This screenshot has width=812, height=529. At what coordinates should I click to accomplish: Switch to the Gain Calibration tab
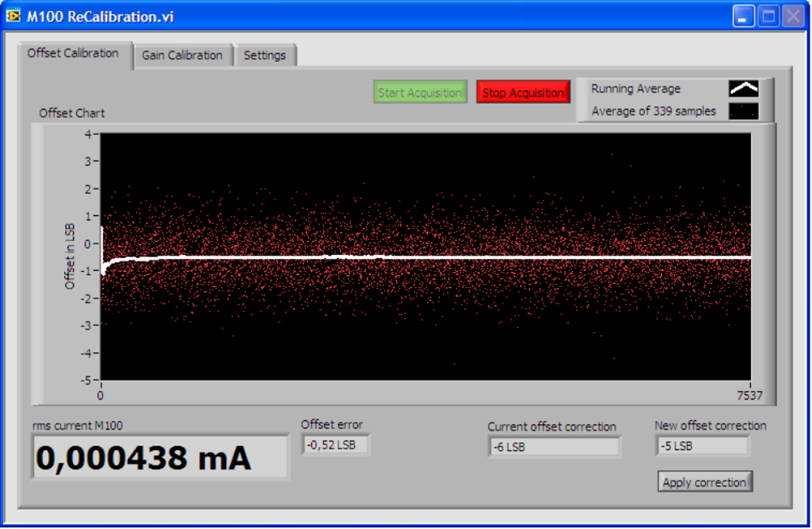pos(184,55)
